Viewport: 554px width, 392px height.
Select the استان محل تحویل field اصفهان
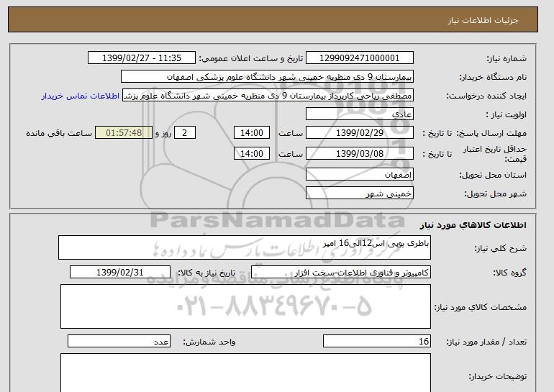(359, 175)
